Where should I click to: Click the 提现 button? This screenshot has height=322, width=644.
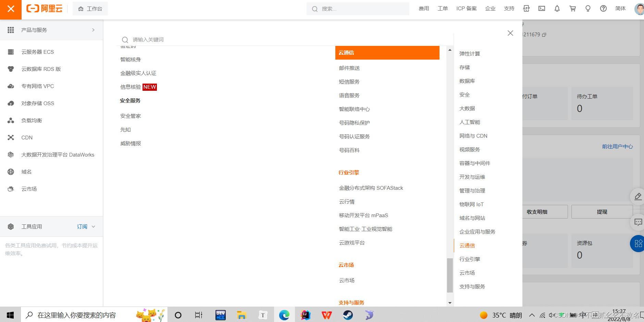602,212
